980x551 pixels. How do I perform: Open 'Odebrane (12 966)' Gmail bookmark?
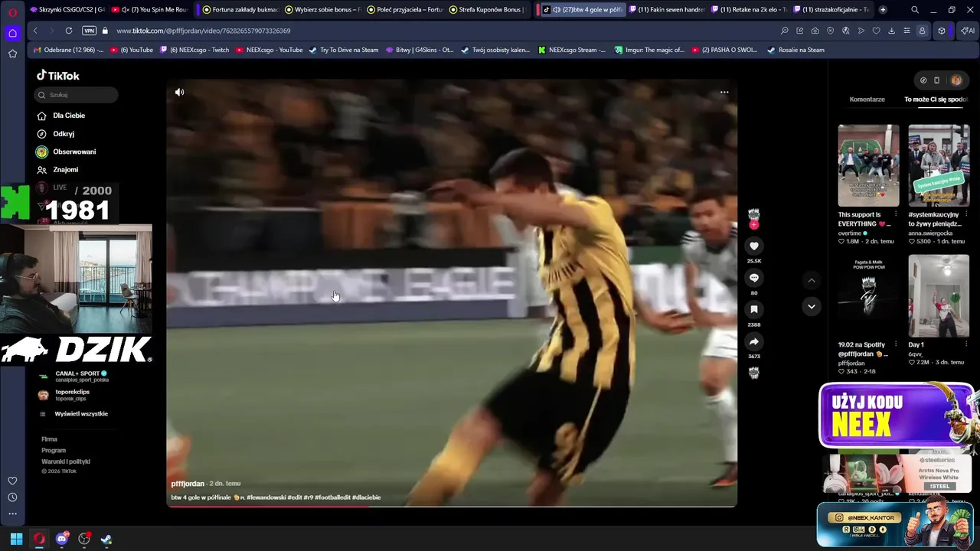68,51
